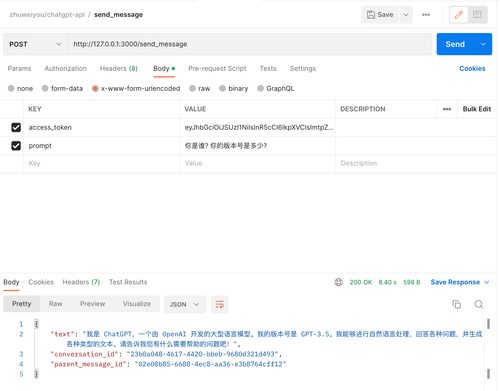
Task: Uncheck the prompt row checkbox
Action: (x=16, y=146)
